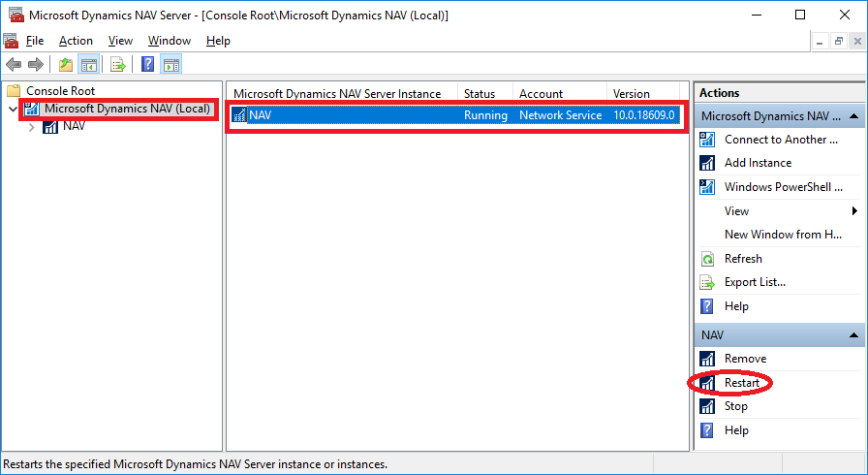Select the NAV child tree item
Image resolution: width=868 pixels, height=475 pixels.
pos(75,126)
